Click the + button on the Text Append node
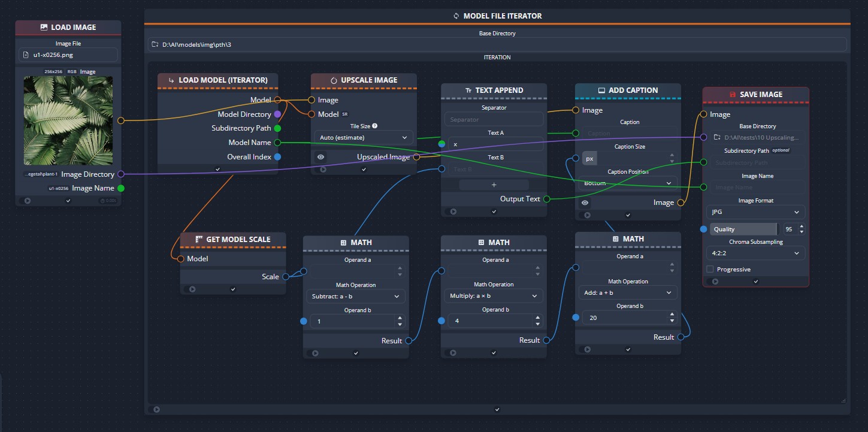 [494, 184]
